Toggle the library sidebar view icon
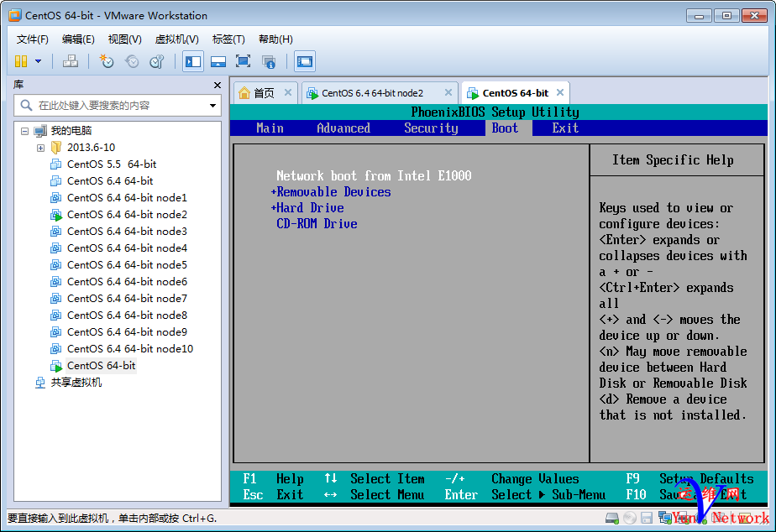Image resolution: width=776 pixels, height=532 pixels. click(193, 61)
